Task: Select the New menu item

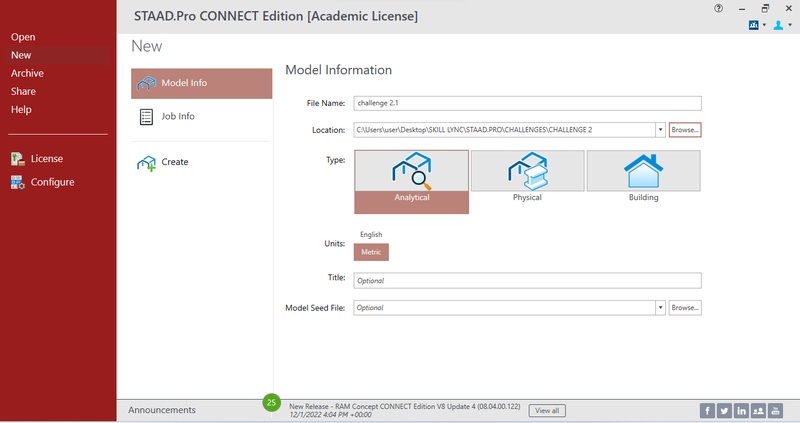Action: pos(21,55)
